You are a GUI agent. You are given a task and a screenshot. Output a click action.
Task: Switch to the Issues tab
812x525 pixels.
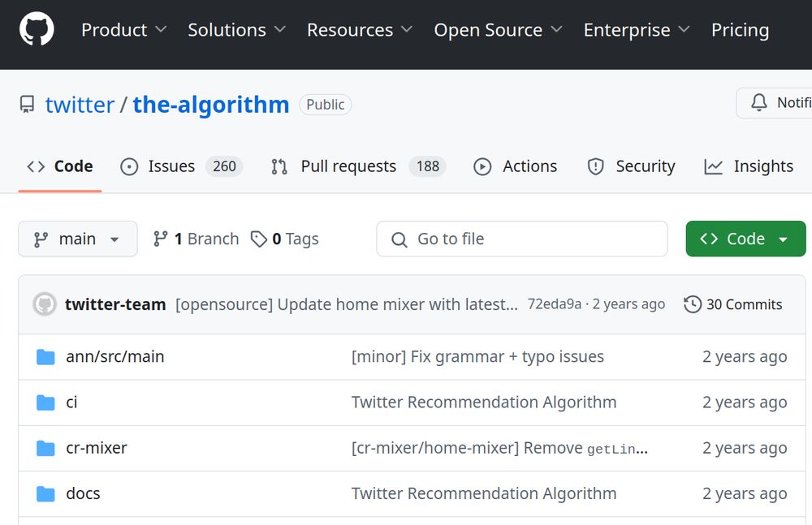click(181, 166)
